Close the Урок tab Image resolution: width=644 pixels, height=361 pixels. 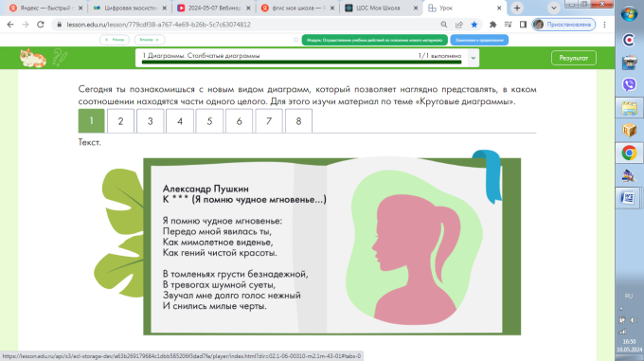[499, 8]
